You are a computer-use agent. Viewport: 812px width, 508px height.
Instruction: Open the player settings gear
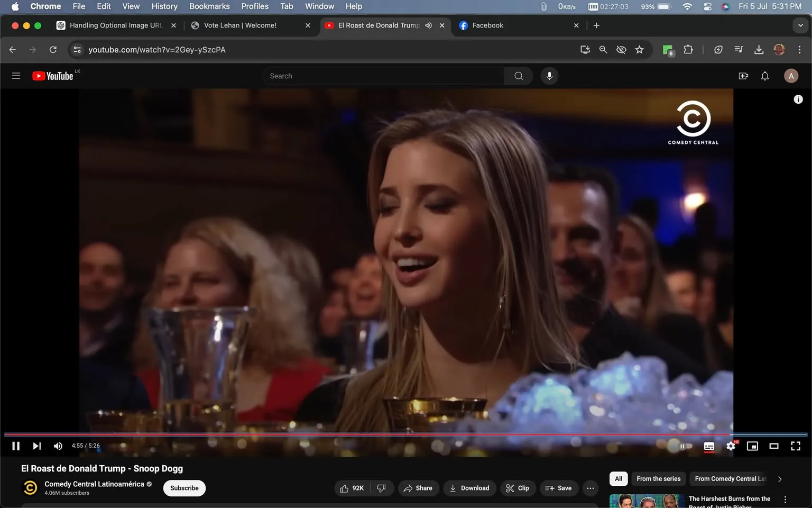tap(731, 446)
